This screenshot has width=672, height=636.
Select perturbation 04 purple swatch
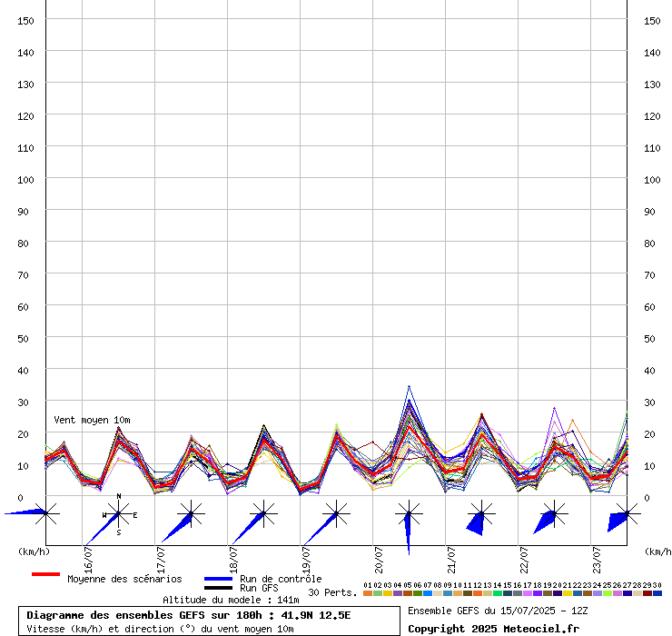[x=398, y=593]
